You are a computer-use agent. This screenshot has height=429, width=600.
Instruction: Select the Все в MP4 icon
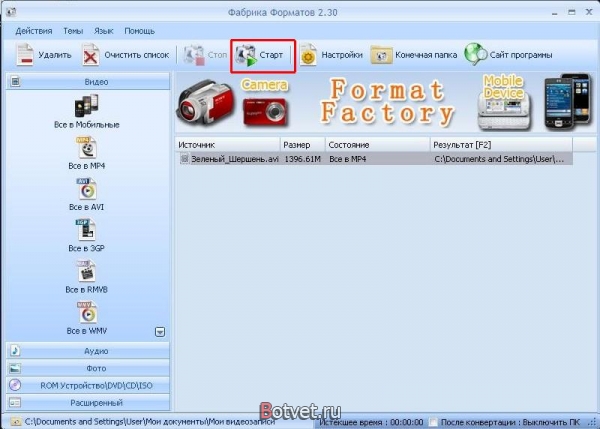click(x=86, y=148)
